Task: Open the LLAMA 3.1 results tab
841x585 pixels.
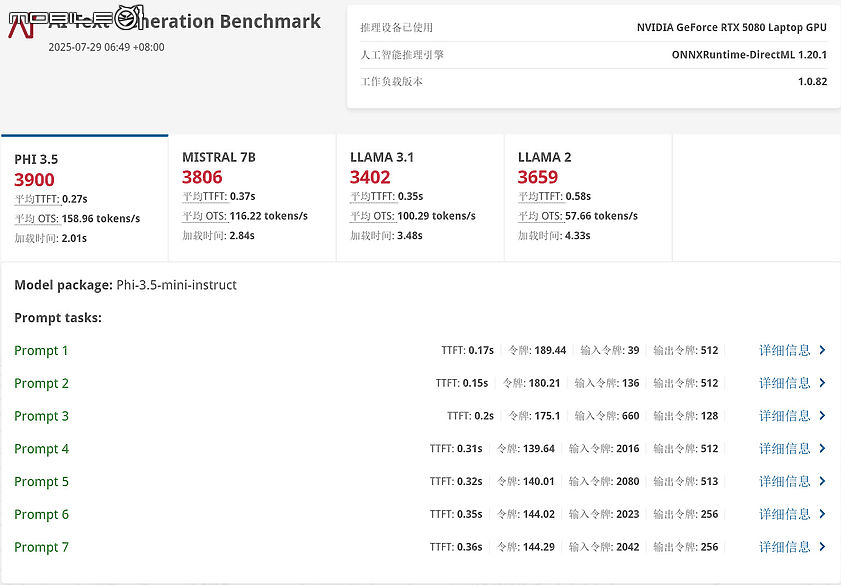Action: (420, 198)
